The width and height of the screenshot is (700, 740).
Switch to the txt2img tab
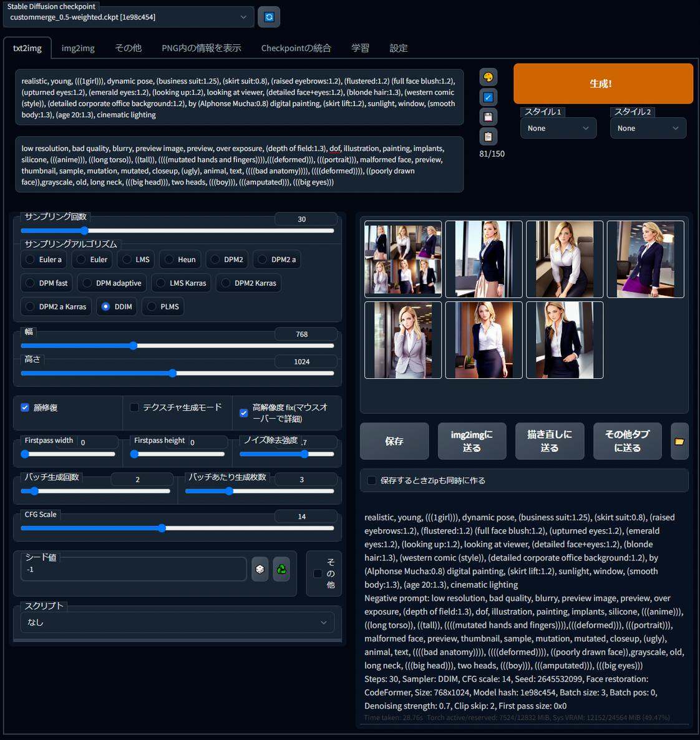[x=27, y=48]
